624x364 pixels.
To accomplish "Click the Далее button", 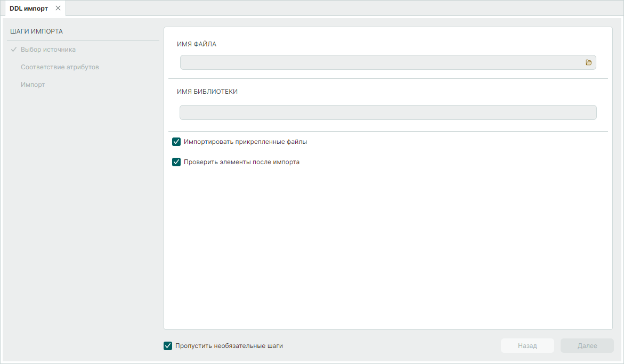I will [x=587, y=346].
